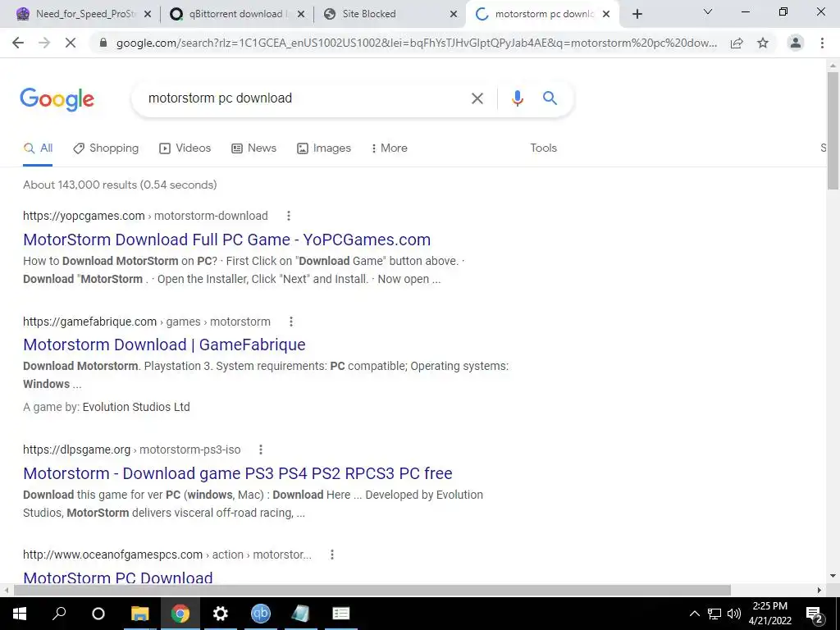Open taskbar search

pyautogui.click(x=59, y=614)
